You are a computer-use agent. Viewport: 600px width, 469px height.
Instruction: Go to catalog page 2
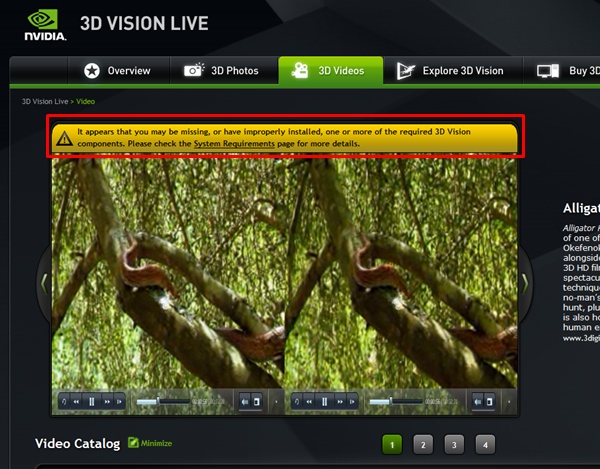click(x=423, y=445)
